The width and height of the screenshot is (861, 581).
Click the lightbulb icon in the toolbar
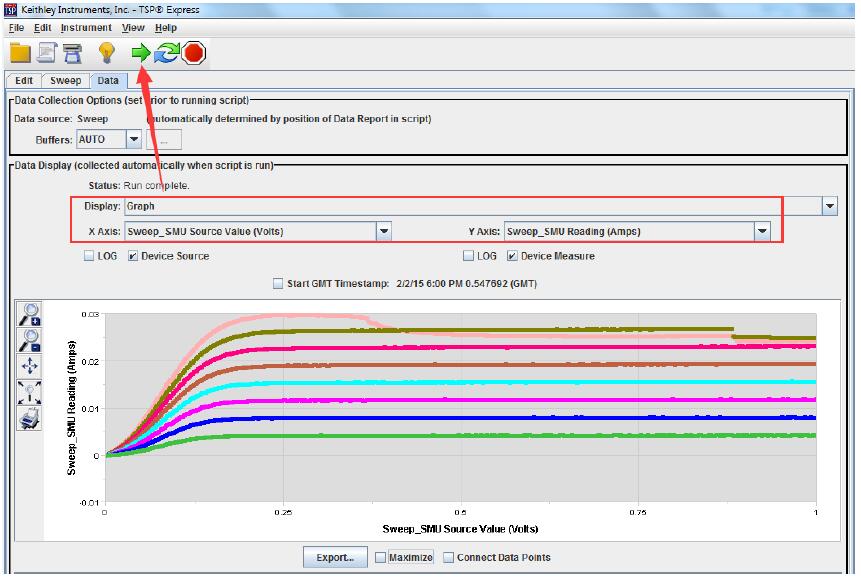[107, 53]
